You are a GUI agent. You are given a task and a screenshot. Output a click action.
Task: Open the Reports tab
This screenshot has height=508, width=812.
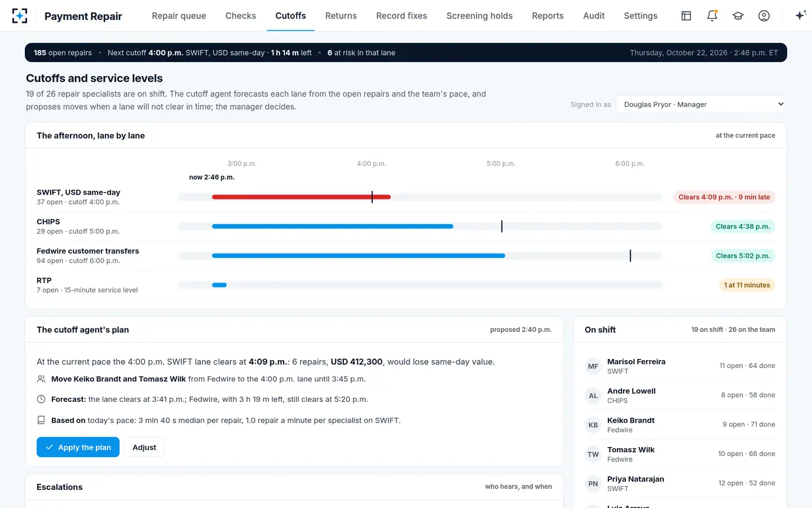coord(548,16)
